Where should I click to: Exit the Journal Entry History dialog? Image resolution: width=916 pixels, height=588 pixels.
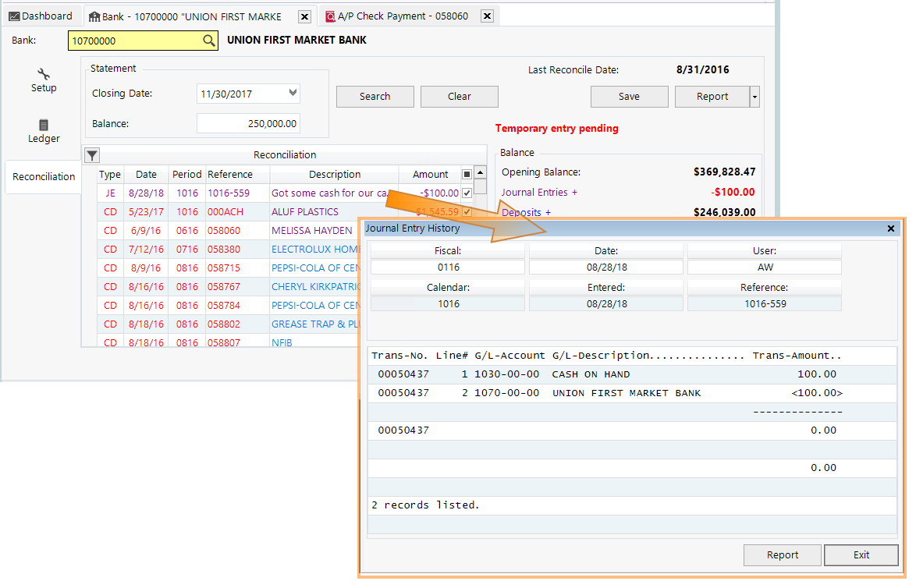coord(861,554)
